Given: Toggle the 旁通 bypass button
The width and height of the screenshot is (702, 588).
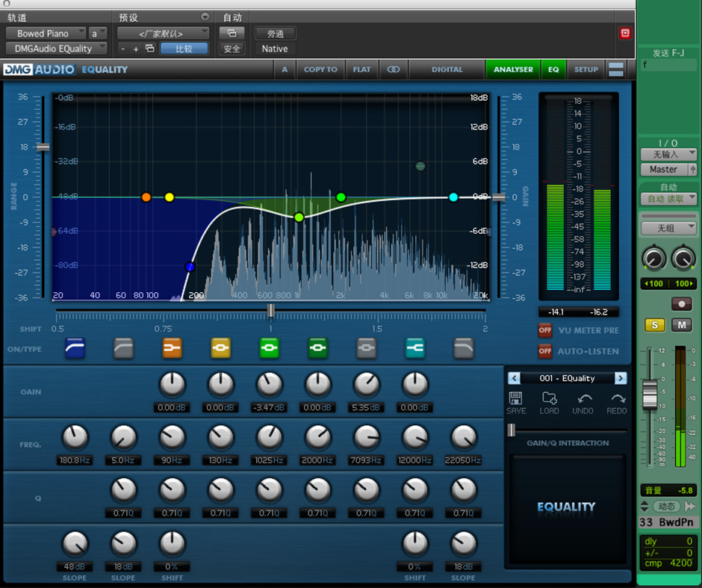Looking at the screenshot, I should coord(276,34).
